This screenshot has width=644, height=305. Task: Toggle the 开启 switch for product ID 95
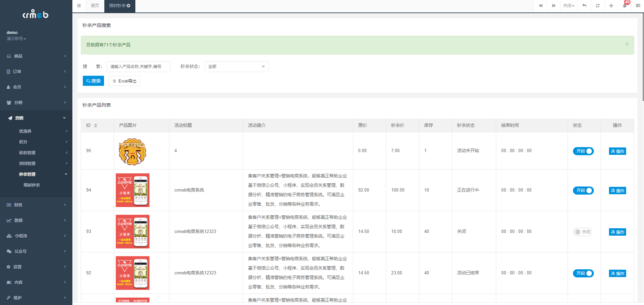pyautogui.click(x=583, y=151)
